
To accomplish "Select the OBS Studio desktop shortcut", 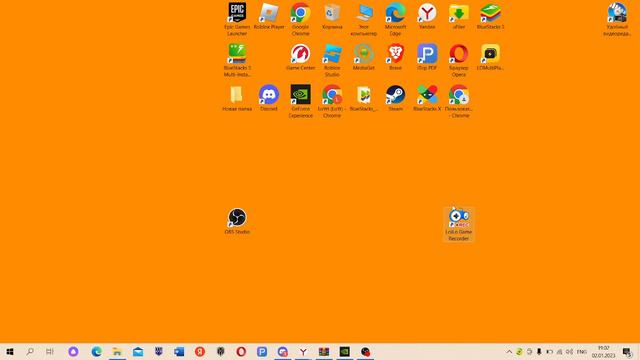I will (237, 221).
